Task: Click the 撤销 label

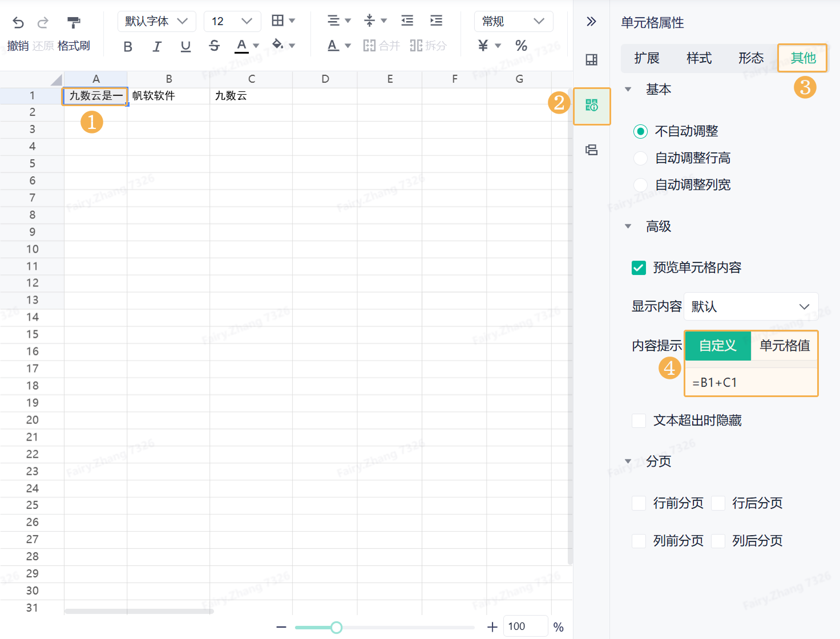Action: click(x=18, y=46)
